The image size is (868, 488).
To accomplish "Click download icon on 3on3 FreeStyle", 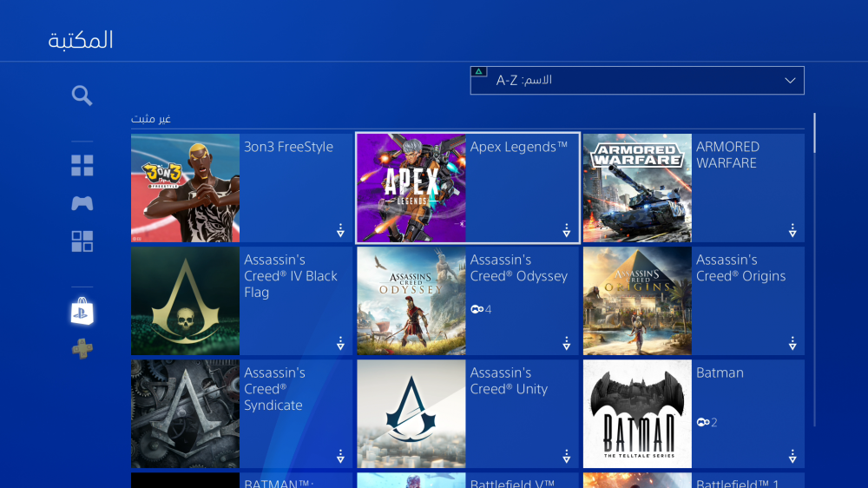I will tap(340, 230).
